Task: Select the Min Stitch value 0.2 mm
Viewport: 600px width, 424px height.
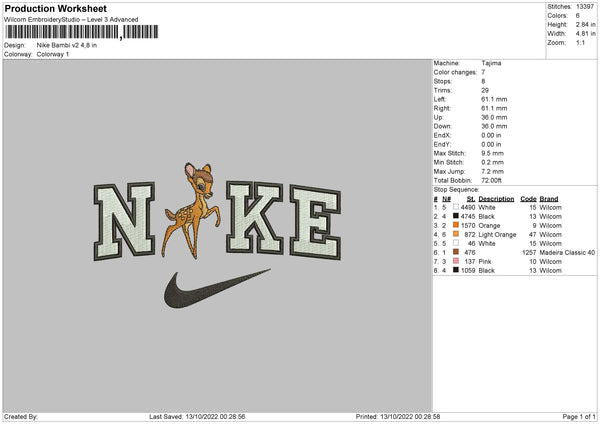Action: pyautogui.click(x=492, y=162)
